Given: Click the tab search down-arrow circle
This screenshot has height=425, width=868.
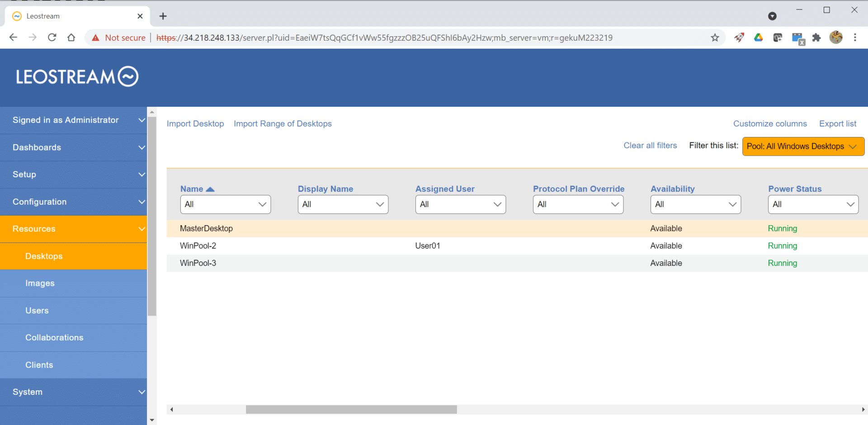Looking at the screenshot, I should [x=772, y=16].
